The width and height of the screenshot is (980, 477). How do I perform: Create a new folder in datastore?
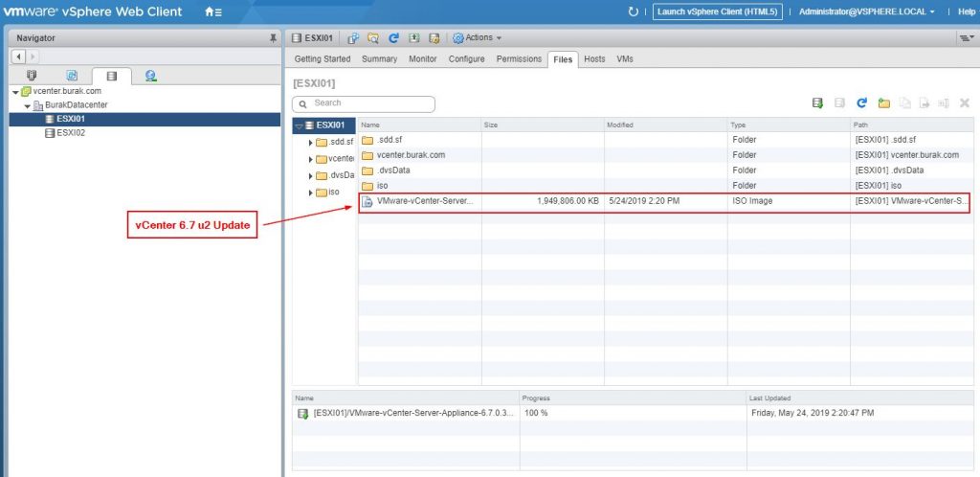click(x=883, y=103)
